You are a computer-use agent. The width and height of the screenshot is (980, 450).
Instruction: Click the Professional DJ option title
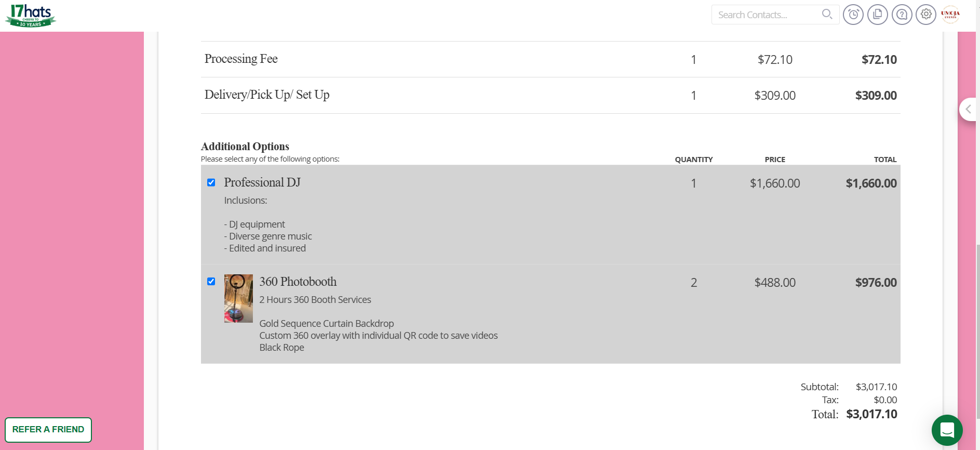pos(262,182)
